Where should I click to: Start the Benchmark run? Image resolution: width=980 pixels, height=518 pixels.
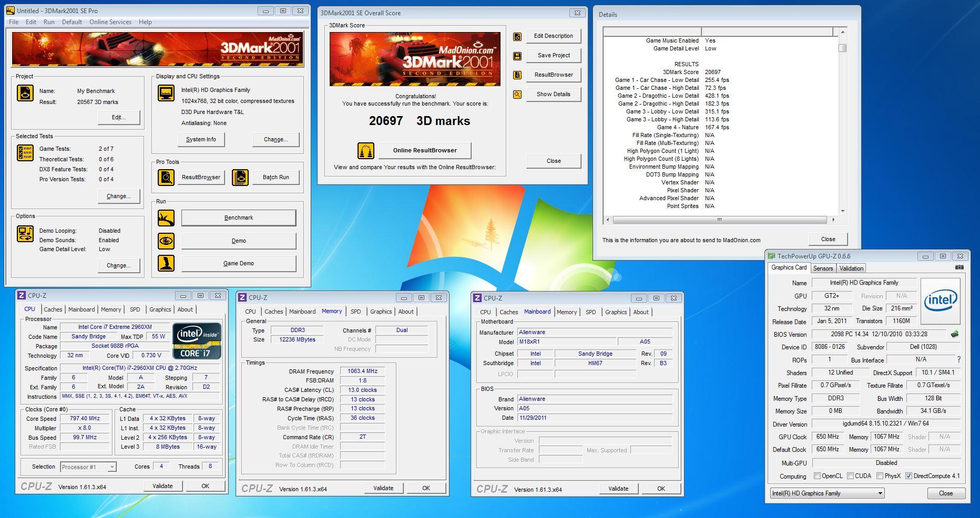[239, 217]
